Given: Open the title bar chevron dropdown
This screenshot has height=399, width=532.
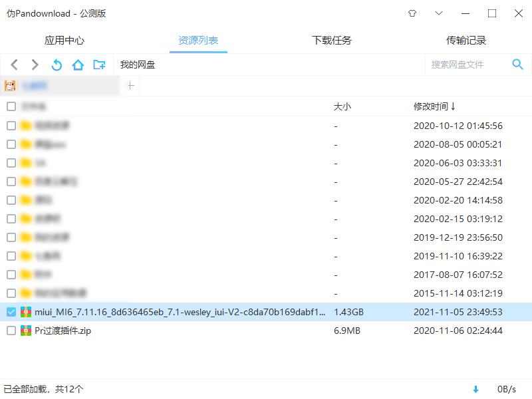Looking at the screenshot, I should click(439, 13).
